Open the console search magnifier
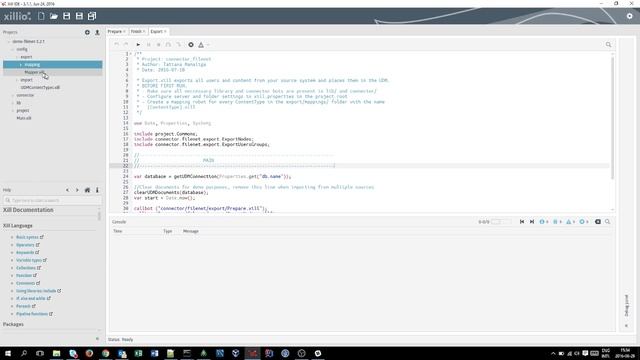This screenshot has height=360, width=640. [x=607, y=222]
